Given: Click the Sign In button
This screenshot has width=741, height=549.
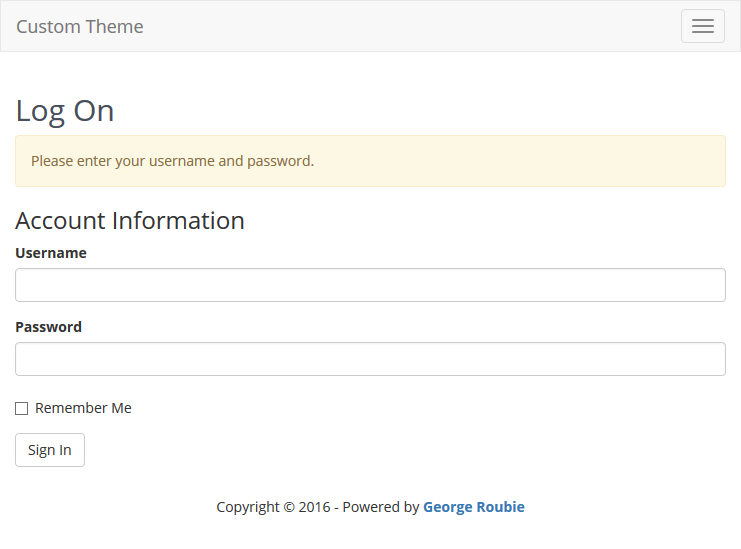Looking at the screenshot, I should click(x=50, y=450).
